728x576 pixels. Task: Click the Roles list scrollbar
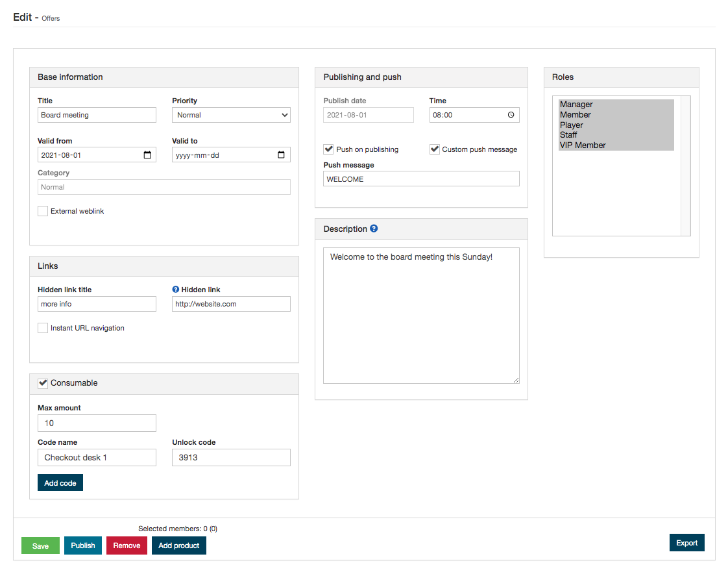point(685,166)
